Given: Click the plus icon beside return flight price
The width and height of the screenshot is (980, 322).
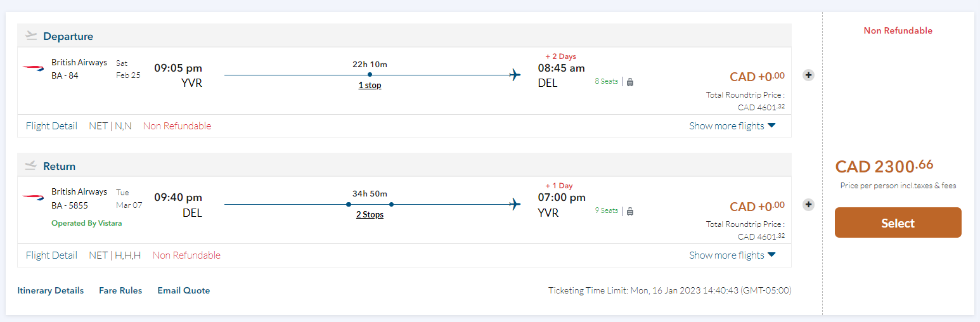Looking at the screenshot, I should point(808,204).
